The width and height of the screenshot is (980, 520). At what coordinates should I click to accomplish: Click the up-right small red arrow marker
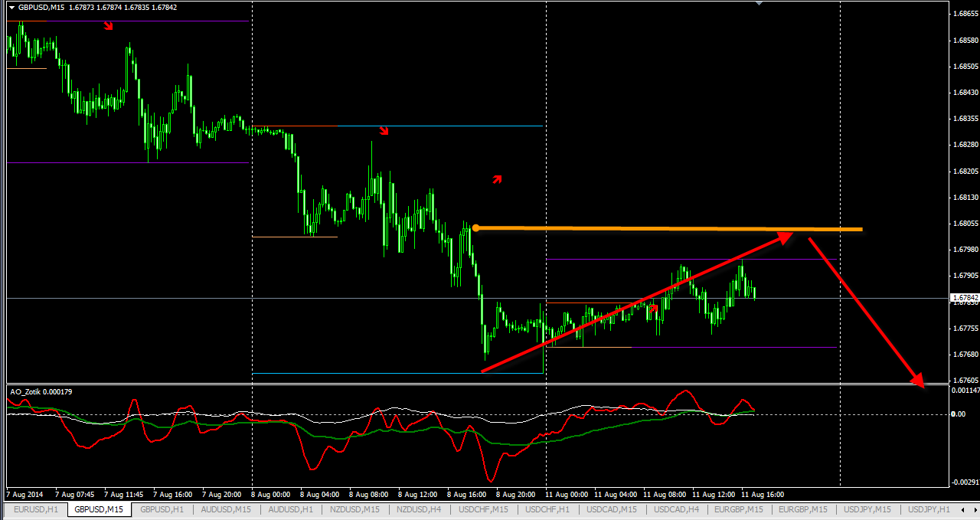pyautogui.click(x=497, y=179)
